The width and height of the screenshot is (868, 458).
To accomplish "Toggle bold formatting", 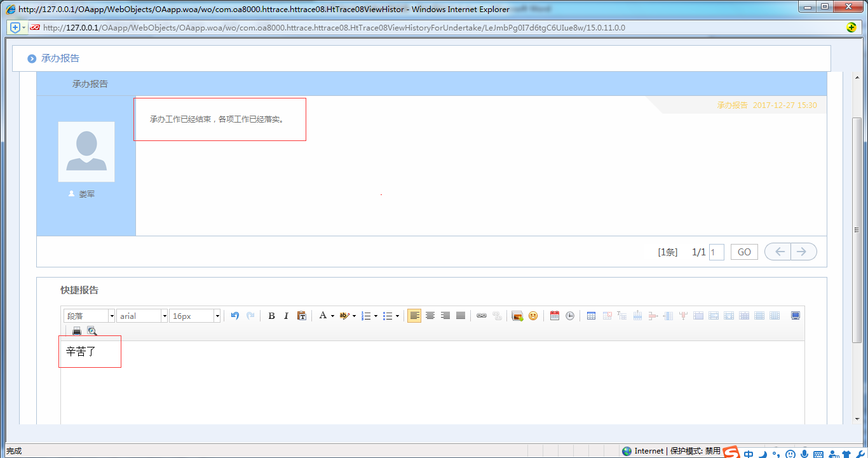I will coord(271,316).
